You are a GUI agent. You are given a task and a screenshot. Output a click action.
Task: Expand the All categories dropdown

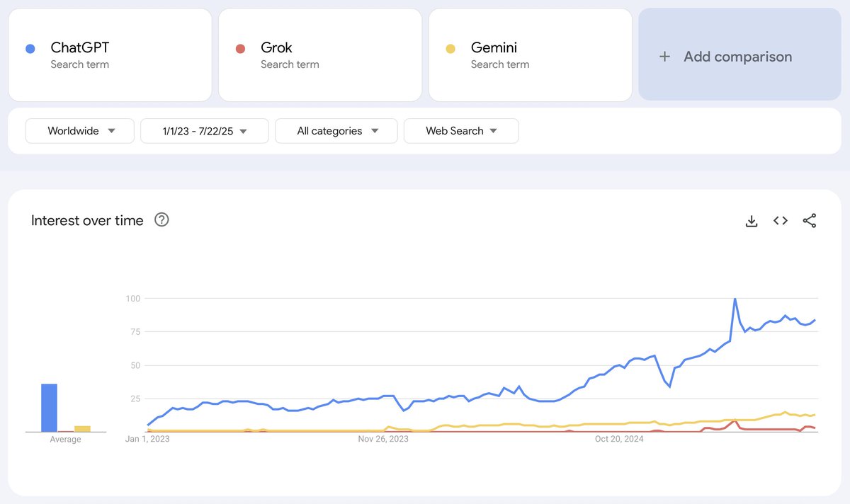(336, 131)
